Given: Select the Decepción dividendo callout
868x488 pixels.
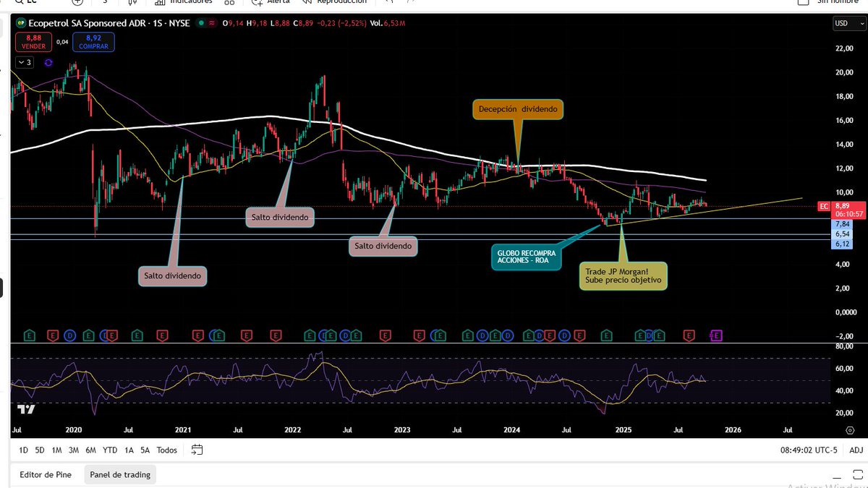Looking at the screenshot, I should [x=517, y=110].
